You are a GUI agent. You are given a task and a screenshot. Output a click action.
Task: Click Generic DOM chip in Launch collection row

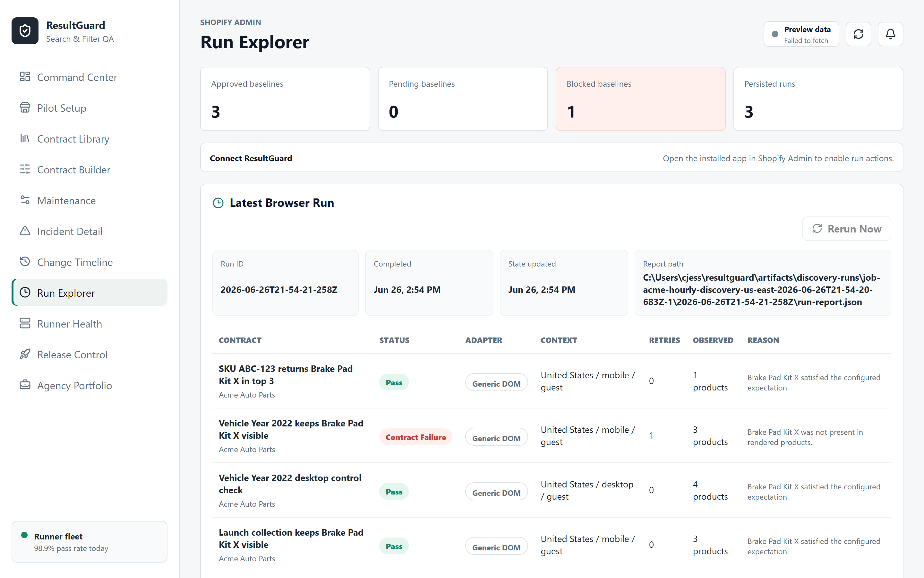coord(496,547)
